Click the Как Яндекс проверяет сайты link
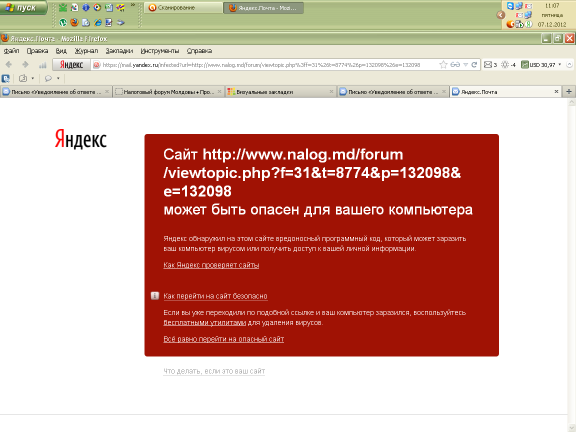The height and width of the screenshot is (432, 576). pyautogui.click(x=211, y=265)
